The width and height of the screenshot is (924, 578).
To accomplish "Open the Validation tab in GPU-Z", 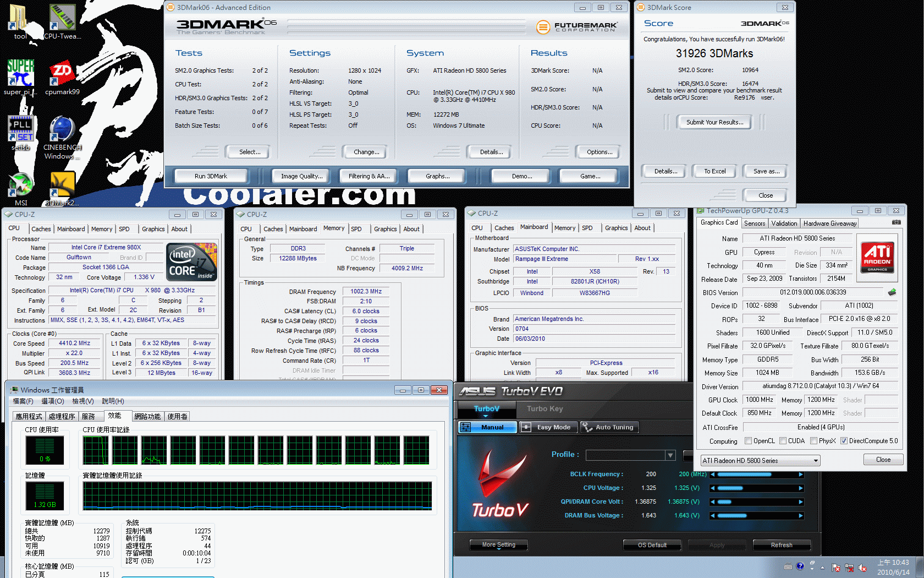I will pos(784,223).
